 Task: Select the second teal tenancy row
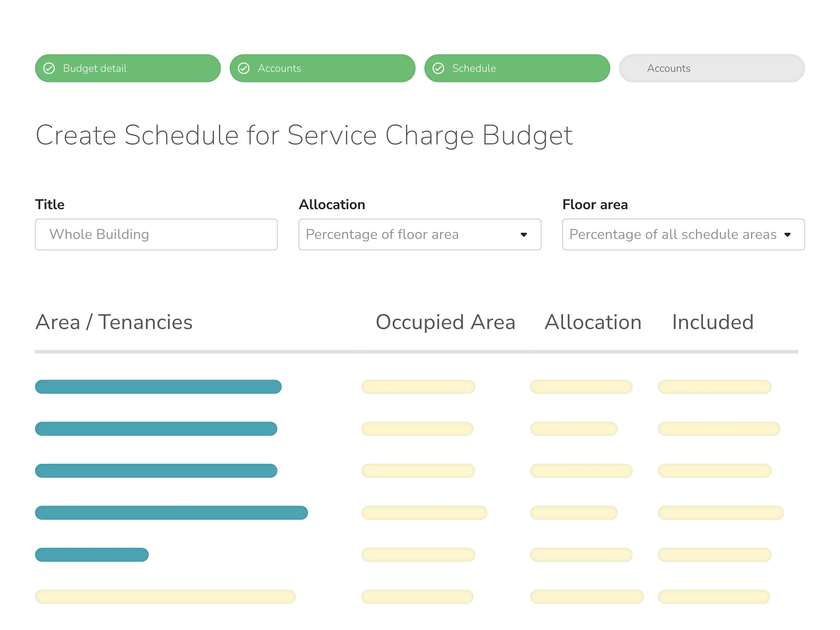click(156, 428)
